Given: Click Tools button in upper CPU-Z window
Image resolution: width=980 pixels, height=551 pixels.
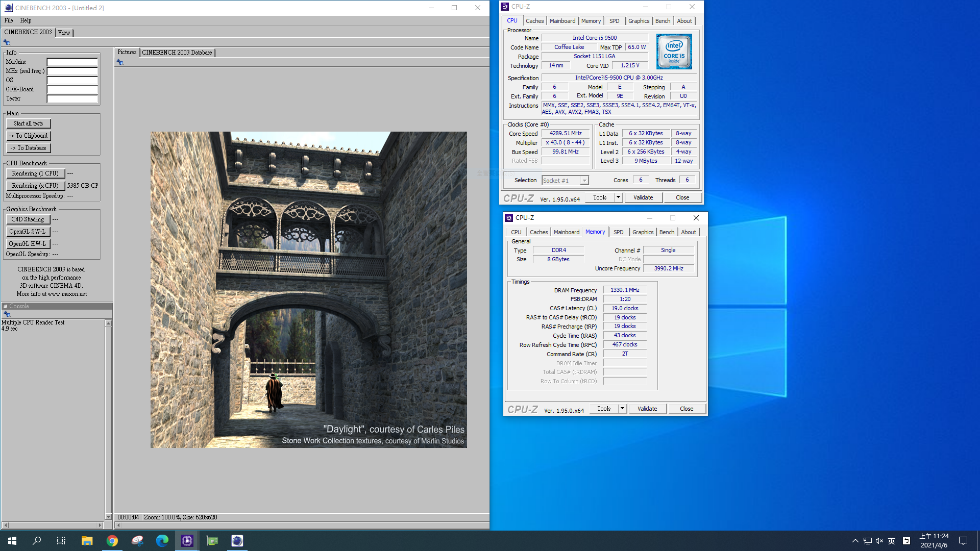Looking at the screenshot, I should pos(600,197).
